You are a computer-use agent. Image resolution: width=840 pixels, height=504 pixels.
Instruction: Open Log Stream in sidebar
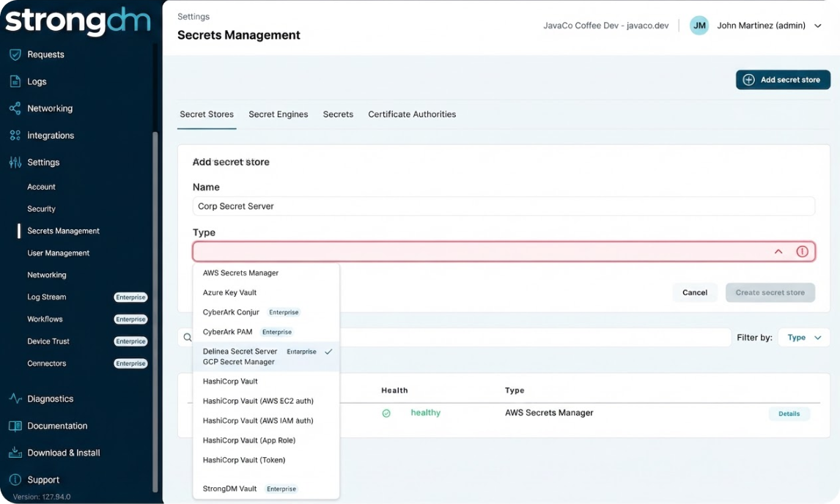click(x=47, y=297)
